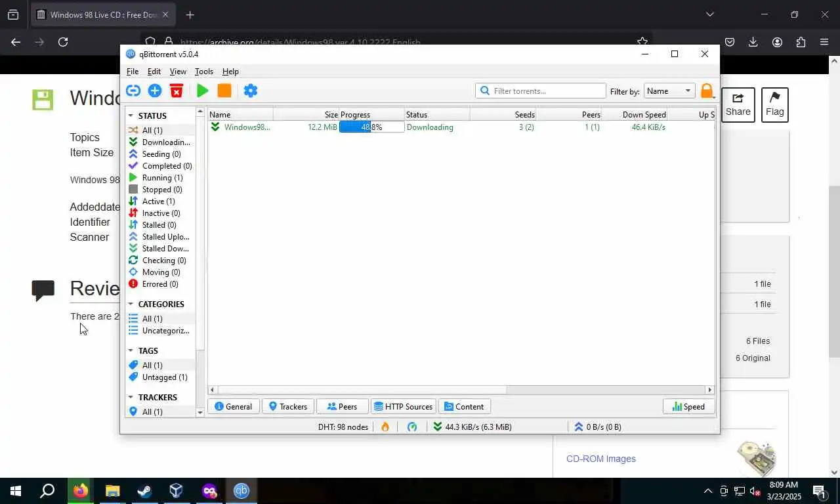Click the torrent progress bar at 48.8%

pos(371,127)
